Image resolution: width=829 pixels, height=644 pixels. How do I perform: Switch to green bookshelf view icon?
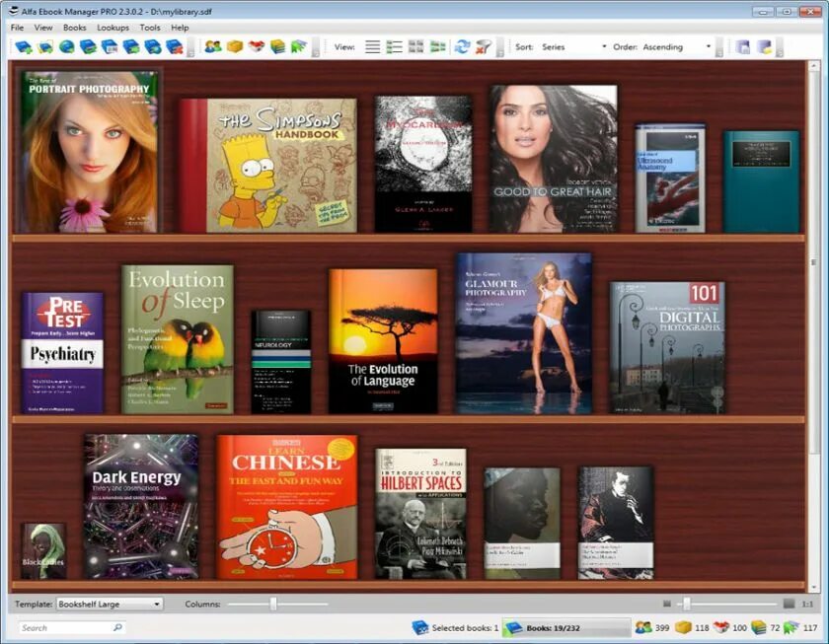tap(438, 47)
